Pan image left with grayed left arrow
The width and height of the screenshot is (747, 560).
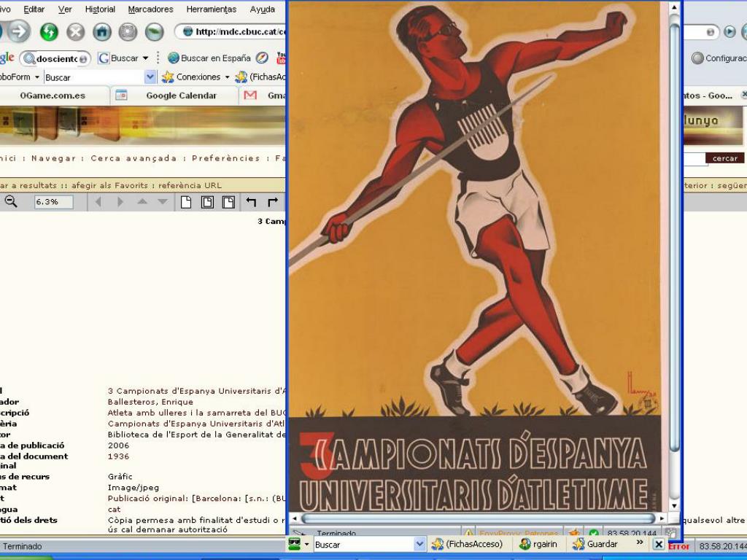point(98,202)
